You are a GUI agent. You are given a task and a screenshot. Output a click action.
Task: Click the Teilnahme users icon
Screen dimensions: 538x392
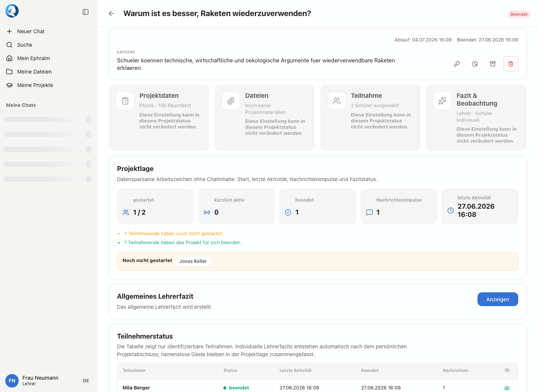(x=337, y=101)
